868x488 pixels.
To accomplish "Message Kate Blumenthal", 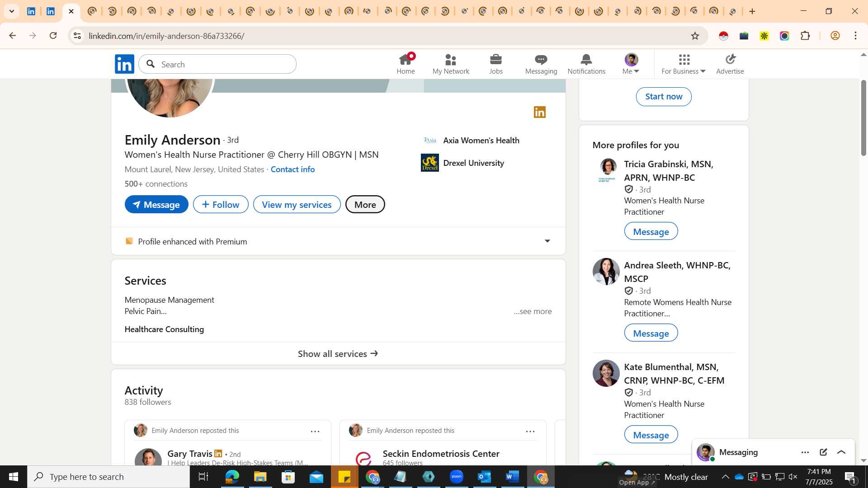I will click(x=651, y=435).
